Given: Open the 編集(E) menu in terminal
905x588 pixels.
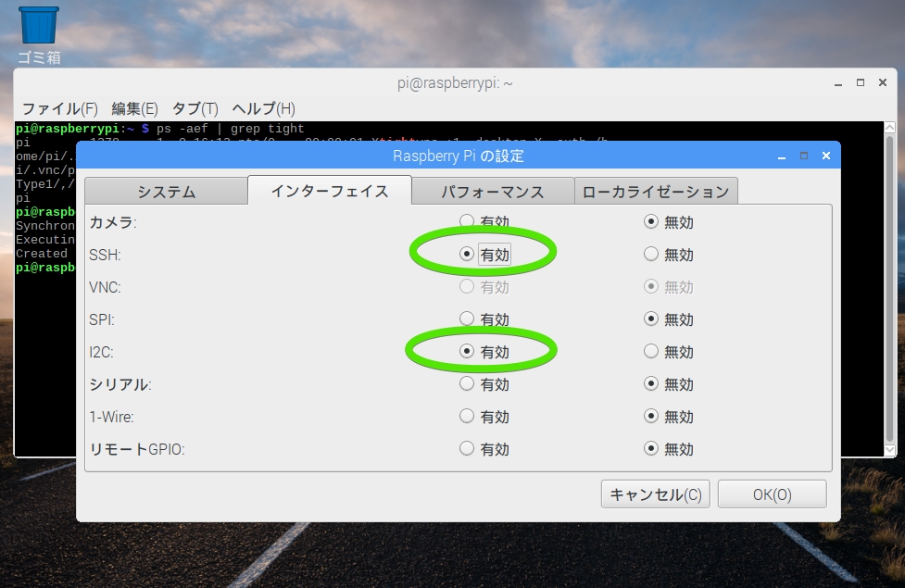Looking at the screenshot, I should [134, 108].
